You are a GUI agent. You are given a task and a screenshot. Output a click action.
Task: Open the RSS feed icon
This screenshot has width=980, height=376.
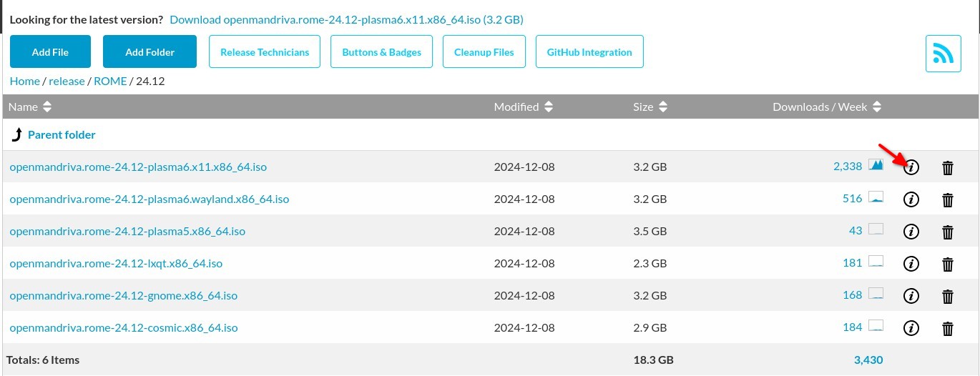[943, 54]
